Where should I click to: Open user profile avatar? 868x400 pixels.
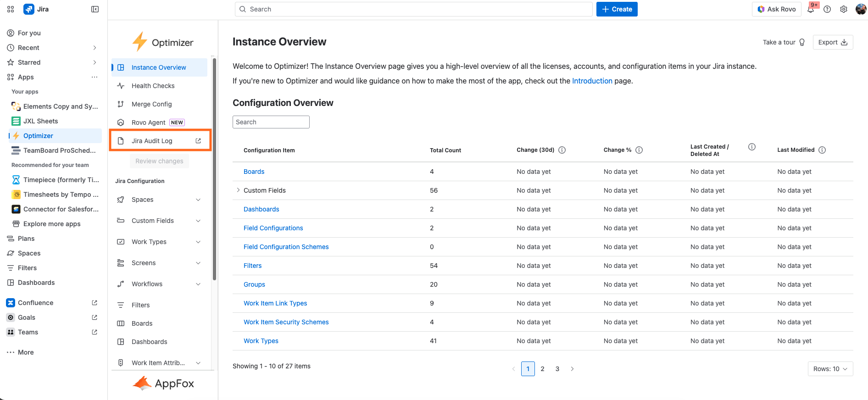coord(860,9)
